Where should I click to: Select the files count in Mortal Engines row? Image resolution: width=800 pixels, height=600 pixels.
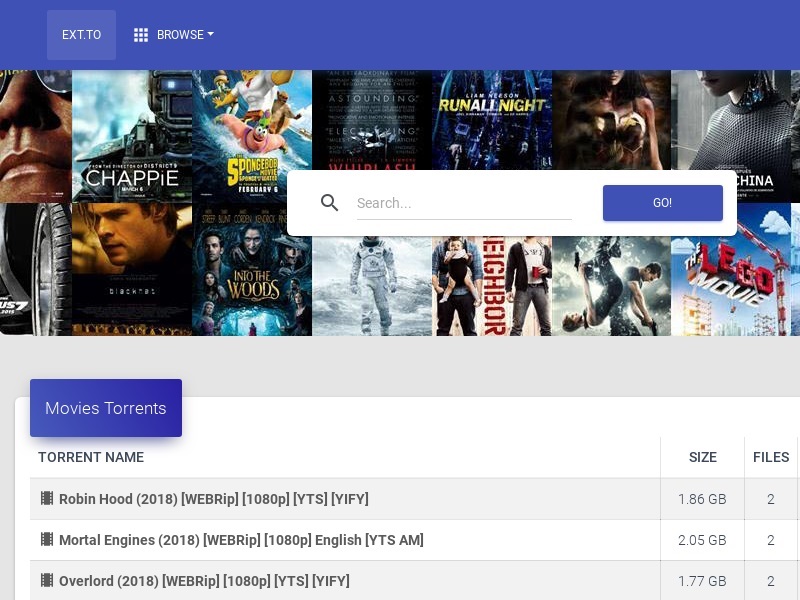[x=770, y=540]
